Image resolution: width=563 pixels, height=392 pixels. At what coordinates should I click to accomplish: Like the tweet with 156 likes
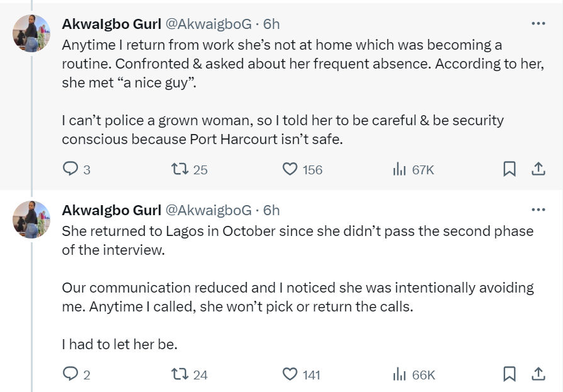click(x=290, y=169)
